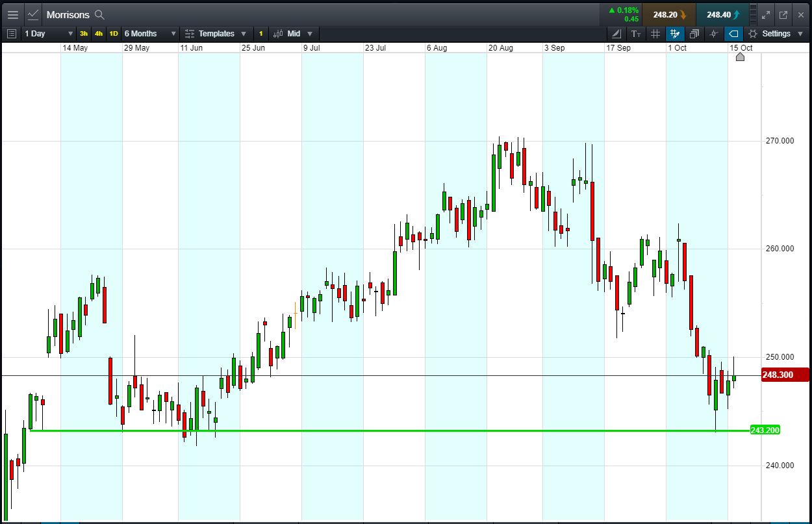Viewport: 812px width, 524px height.
Task: Expand the Templates dropdown
Action: (x=216, y=34)
